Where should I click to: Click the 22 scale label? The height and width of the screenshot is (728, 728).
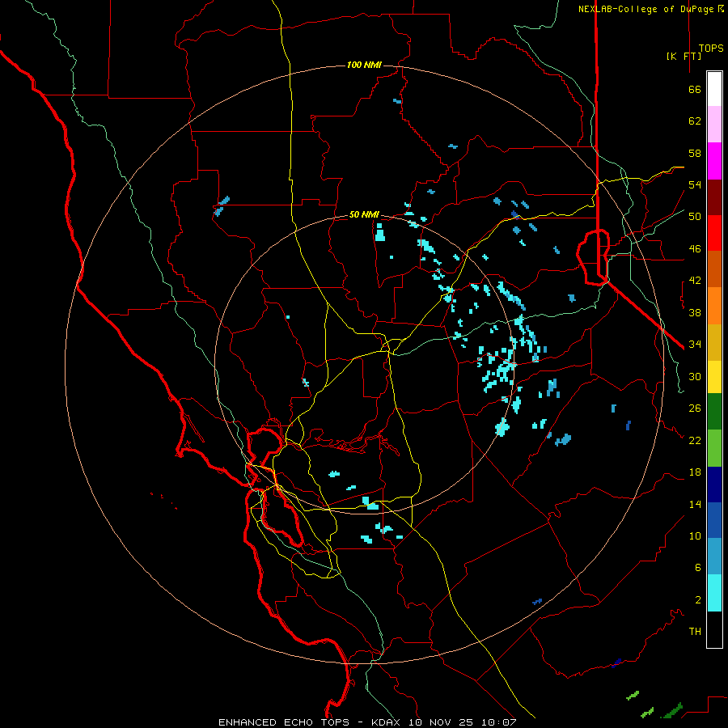tap(695, 440)
